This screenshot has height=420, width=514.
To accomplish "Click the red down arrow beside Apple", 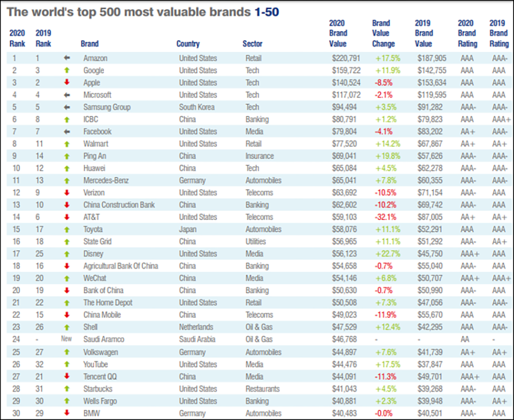I will pyautogui.click(x=67, y=82).
